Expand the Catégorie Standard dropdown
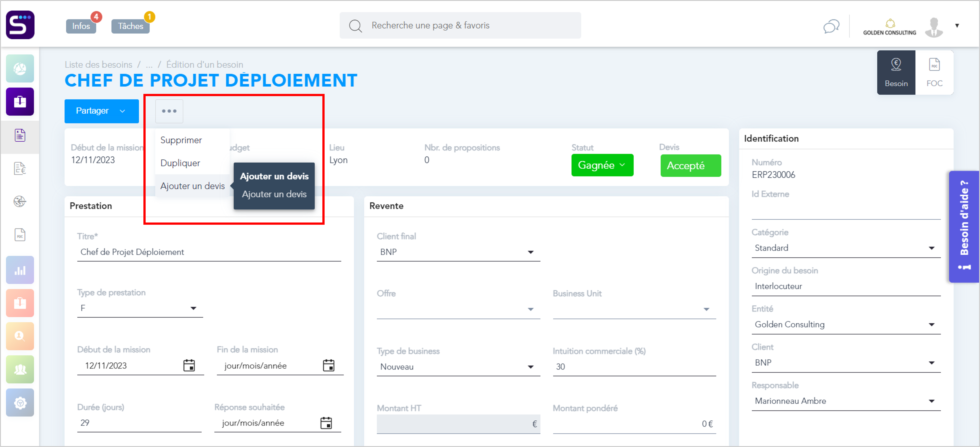 [x=931, y=248]
